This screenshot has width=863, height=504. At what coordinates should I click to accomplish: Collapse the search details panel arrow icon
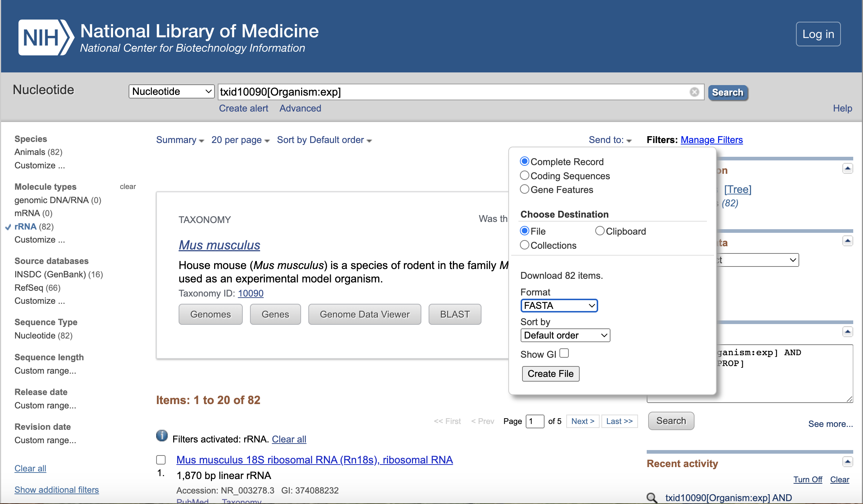[x=847, y=332]
